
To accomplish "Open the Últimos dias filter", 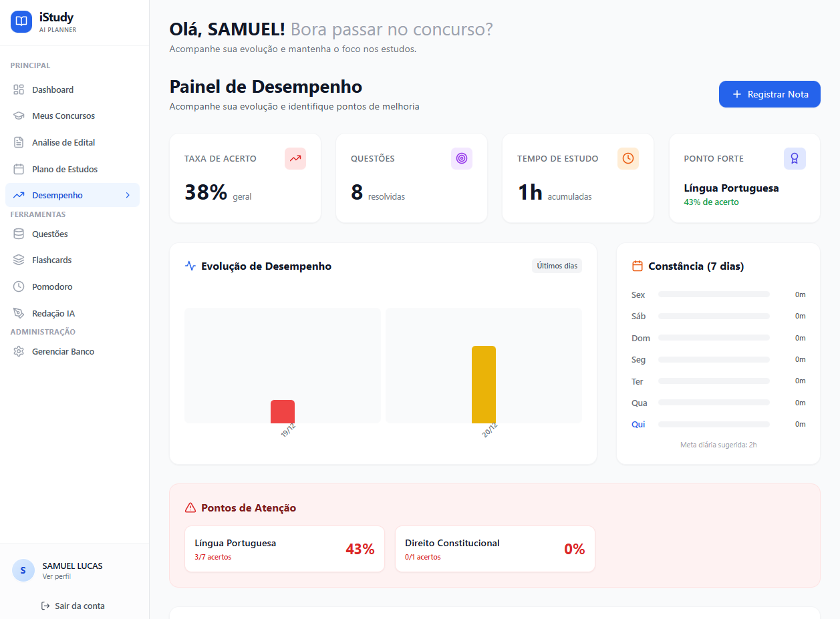I will (557, 266).
